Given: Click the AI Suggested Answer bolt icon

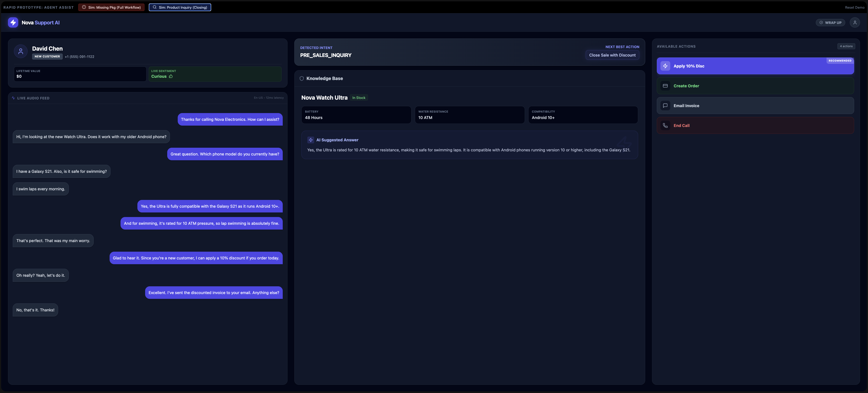Looking at the screenshot, I should (x=311, y=140).
